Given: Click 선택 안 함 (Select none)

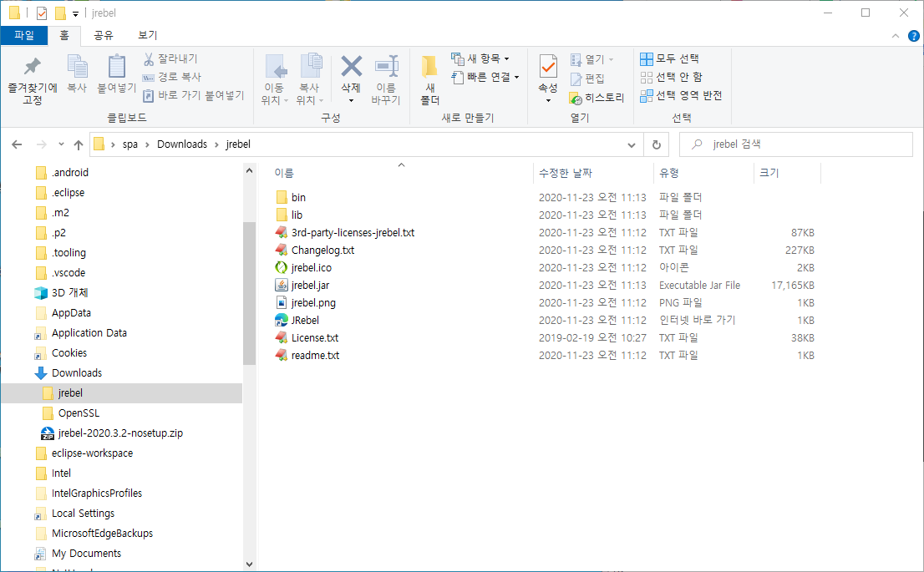Looking at the screenshot, I should pyautogui.click(x=671, y=77).
